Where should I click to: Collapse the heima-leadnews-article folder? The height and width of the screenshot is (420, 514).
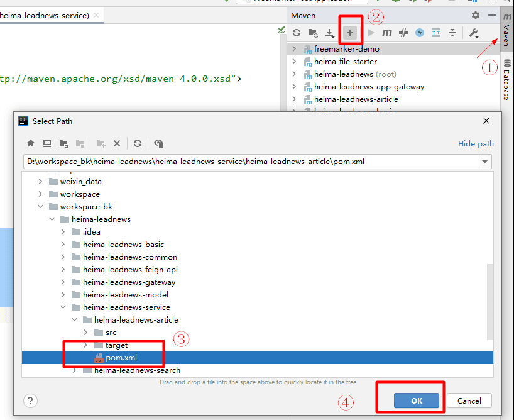tap(75, 320)
